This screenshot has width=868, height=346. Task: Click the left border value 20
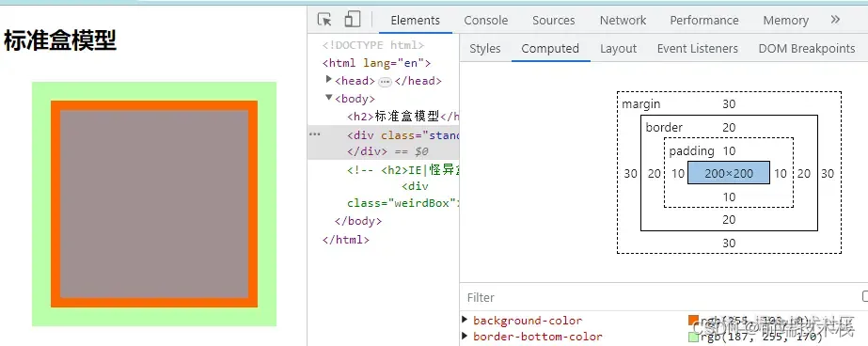(x=655, y=173)
